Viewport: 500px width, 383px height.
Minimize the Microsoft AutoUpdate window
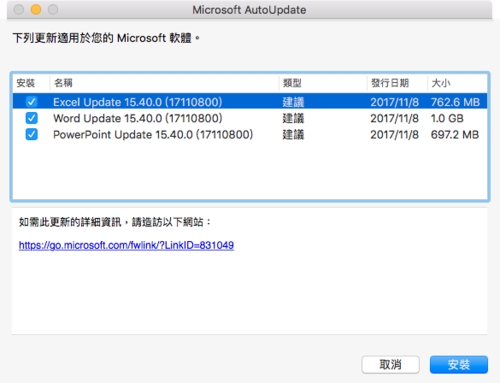pyautogui.click(x=36, y=9)
